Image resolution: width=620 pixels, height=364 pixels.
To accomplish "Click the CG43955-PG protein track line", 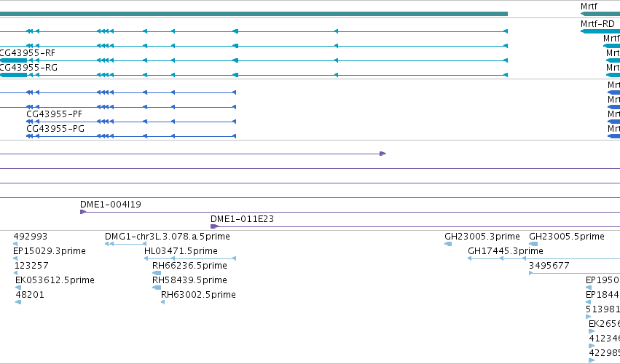I will (131, 136).
